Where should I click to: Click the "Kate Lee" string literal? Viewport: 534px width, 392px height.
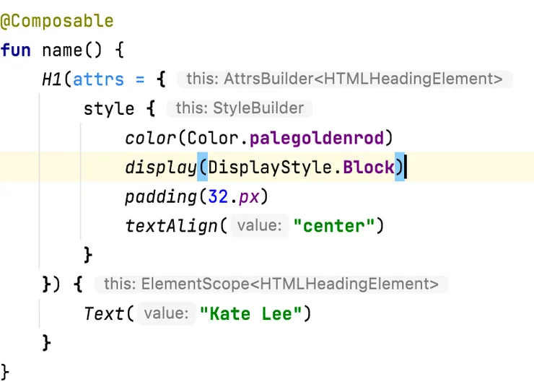pyautogui.click(x=250, y=313)
